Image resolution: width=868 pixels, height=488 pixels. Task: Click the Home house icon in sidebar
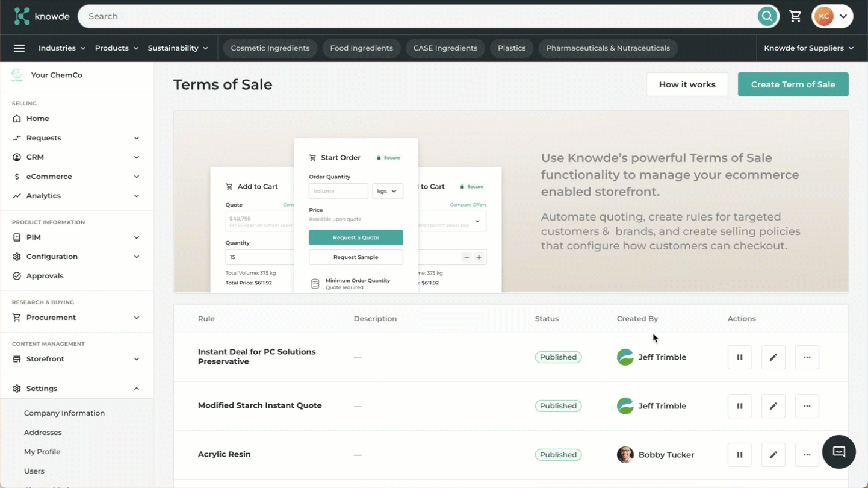17,119
